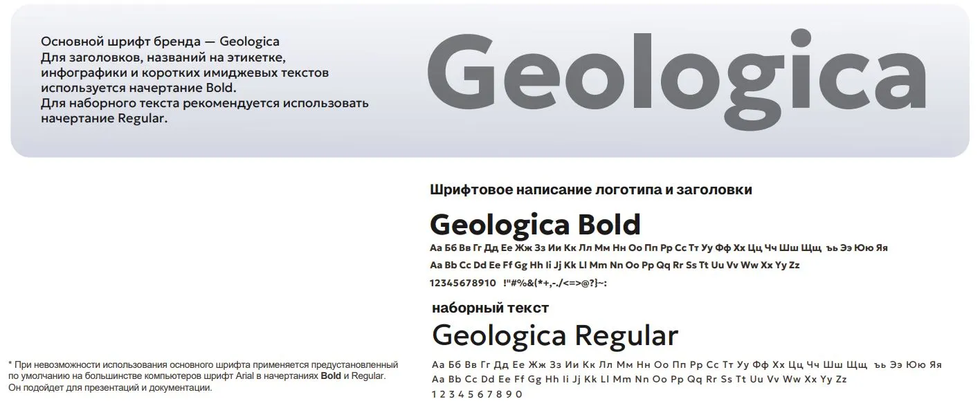Image resolution: width=980 pixels, height=408 pixels.
Task: Click the footnote line "Он подойдет для презентаций"
Action: pos(109,388)
